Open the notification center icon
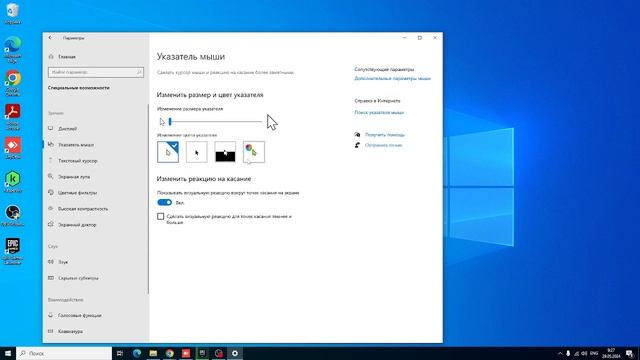The width and height of the screenshot is (640, 360). 629,353
